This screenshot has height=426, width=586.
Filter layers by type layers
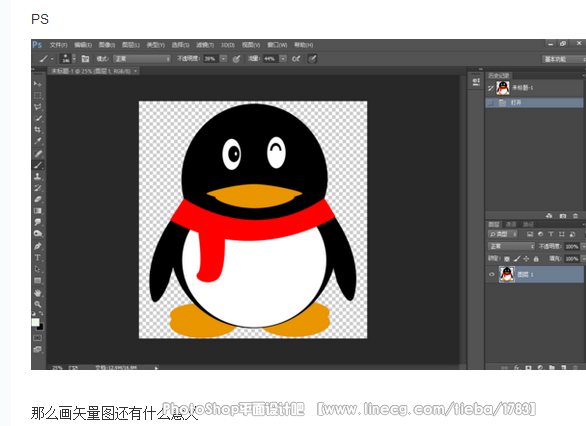pos(551,234)
